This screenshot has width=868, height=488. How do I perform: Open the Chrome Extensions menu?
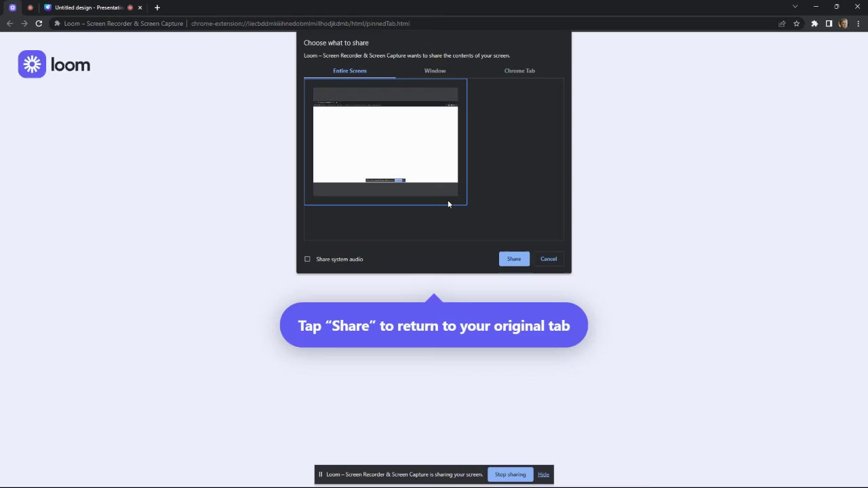click(x=814, y=23)
